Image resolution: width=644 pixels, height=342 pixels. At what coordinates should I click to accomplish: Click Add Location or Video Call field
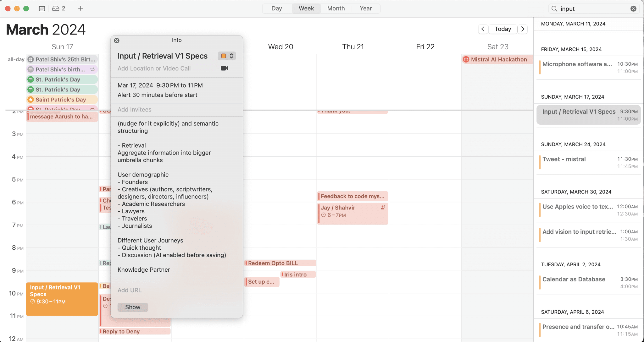click(154, 68)
